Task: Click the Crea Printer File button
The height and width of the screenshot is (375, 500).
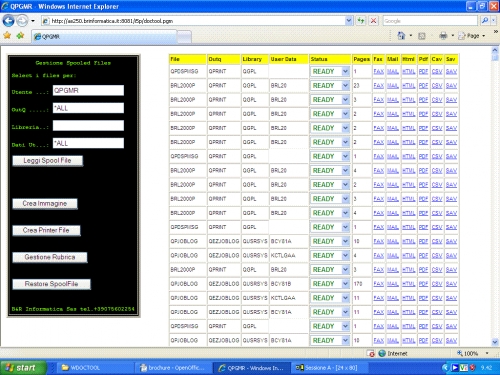Action: click(x=46, y=230)
